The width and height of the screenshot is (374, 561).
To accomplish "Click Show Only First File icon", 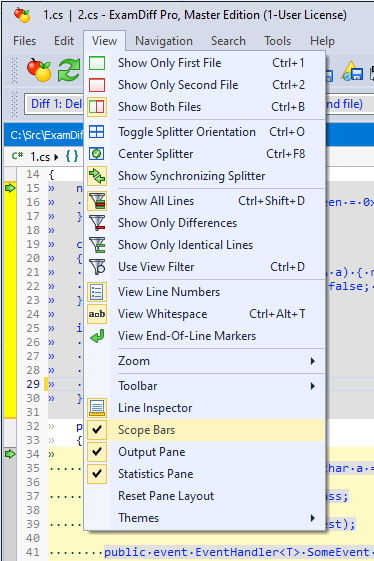I will click(x=97, y=63).
